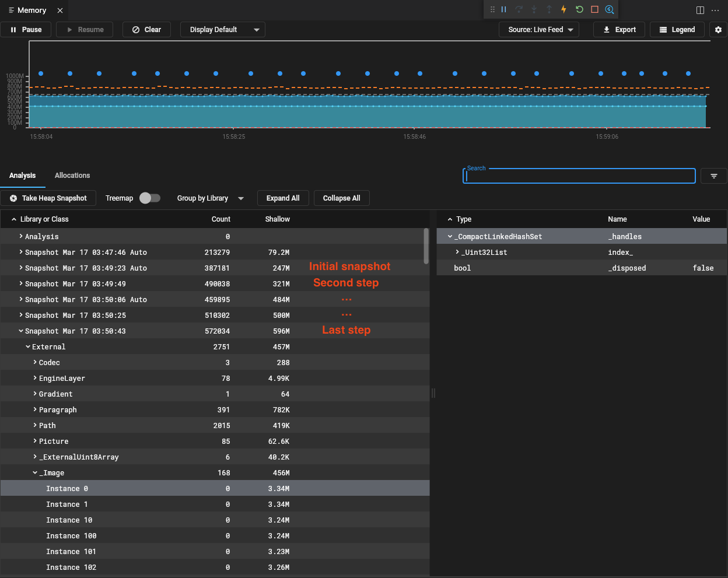The height and width of the screenshot is (578, 728).
Task: Click the Export button
Action: coord(619,30)
